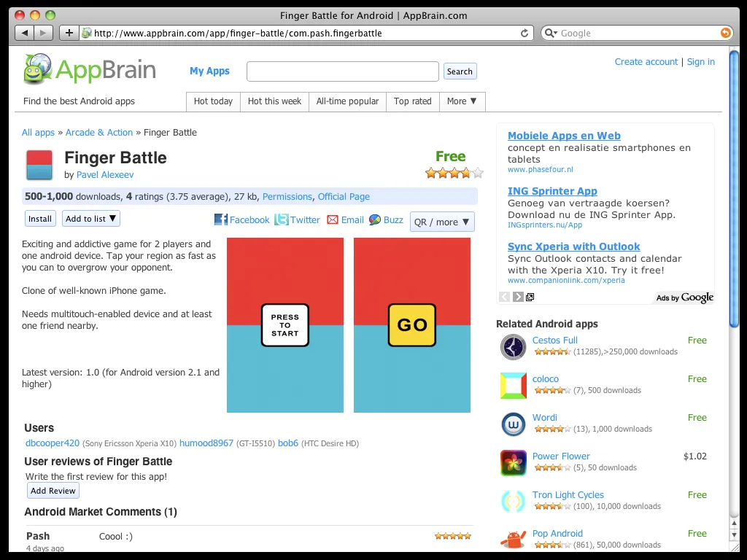Click the Press to Start screenshot
The height and width of the screenshot is (560, 747).
pyautogui.click(x=285, y=325)
